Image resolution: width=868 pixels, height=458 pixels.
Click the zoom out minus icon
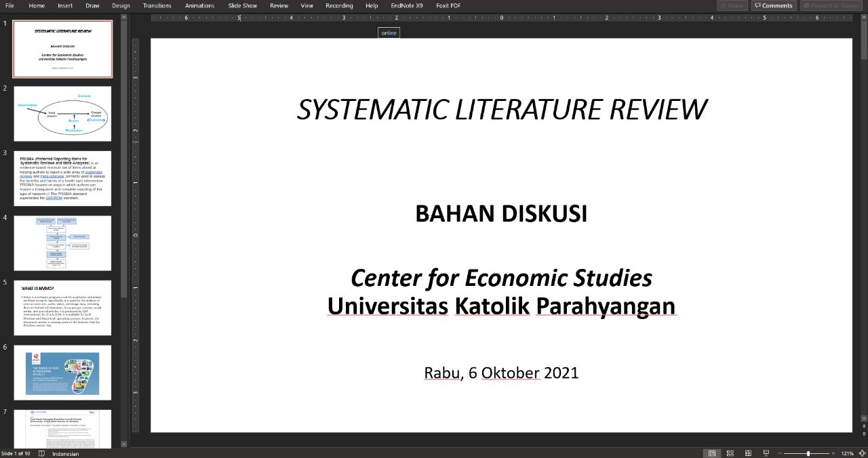[781, 453]
